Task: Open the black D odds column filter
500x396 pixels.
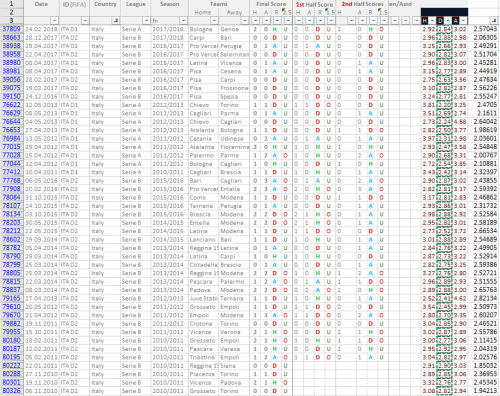Action: tap(448, 21)
